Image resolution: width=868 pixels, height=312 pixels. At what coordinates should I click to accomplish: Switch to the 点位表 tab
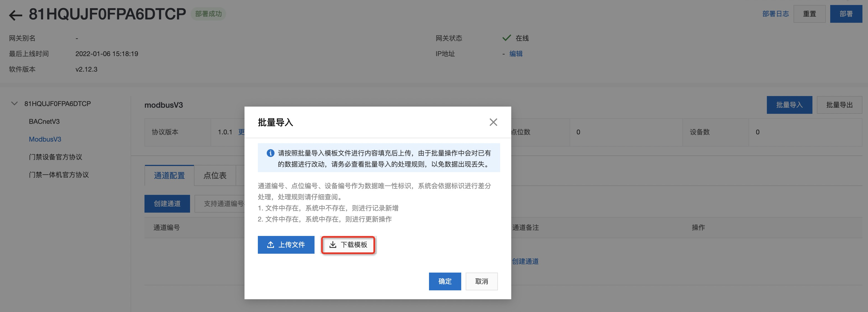[215, 175]
